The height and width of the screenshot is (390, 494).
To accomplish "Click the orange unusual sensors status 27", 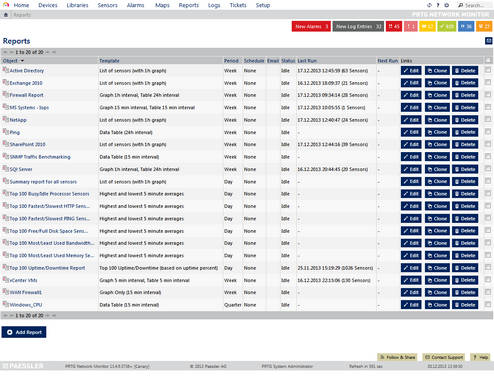I will pyautogui.click(x=484, y=26).
